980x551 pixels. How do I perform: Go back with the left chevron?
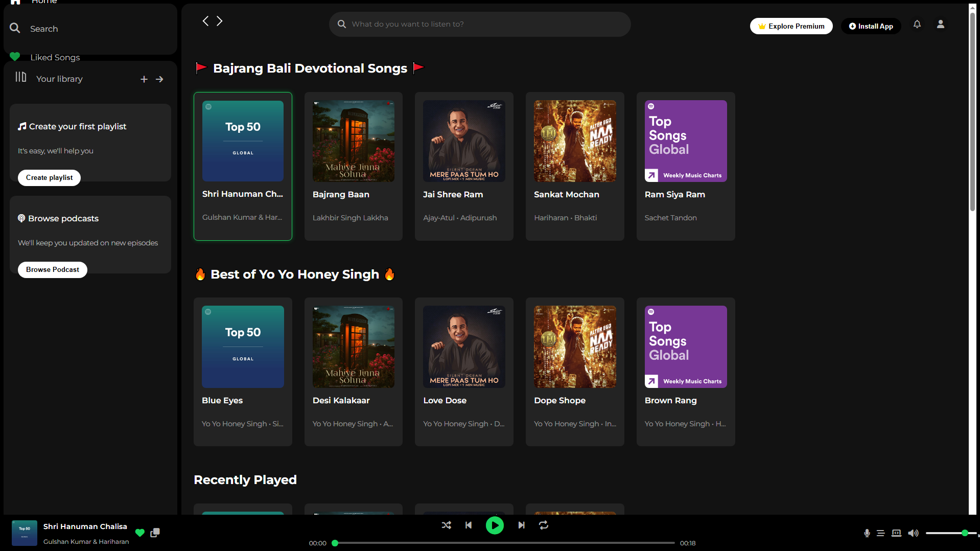point(205,21)
